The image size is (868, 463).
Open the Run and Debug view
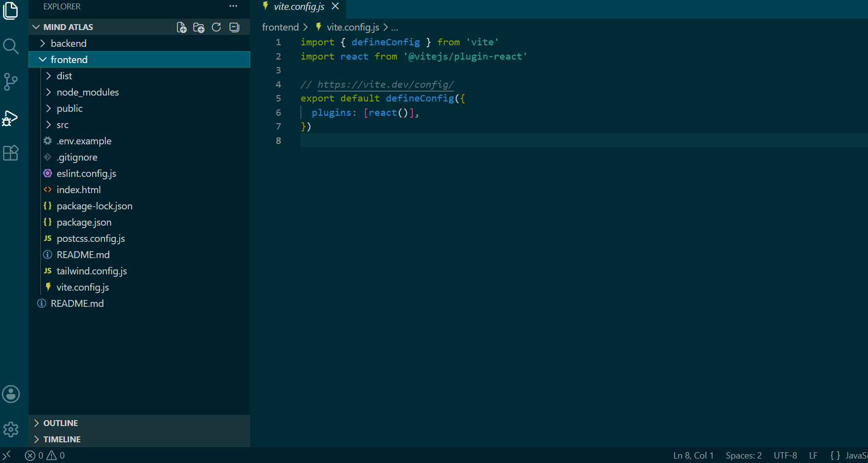[x=11, y=118]
